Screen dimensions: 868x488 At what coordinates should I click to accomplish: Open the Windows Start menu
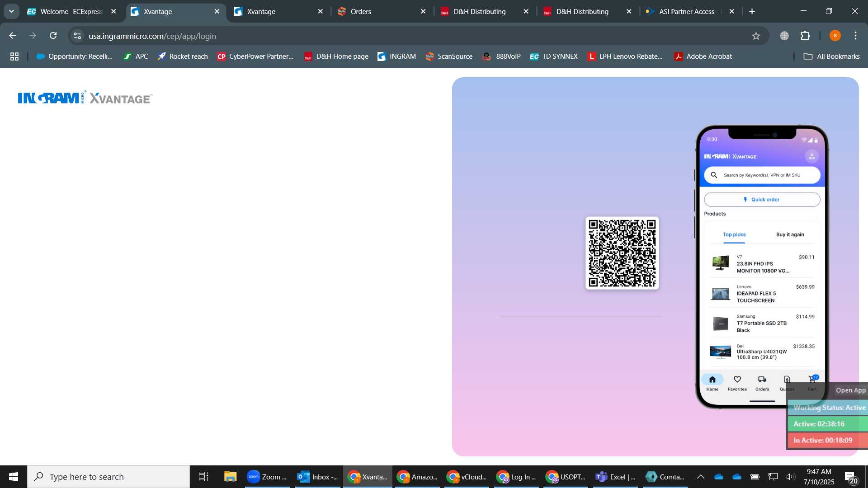14,477
